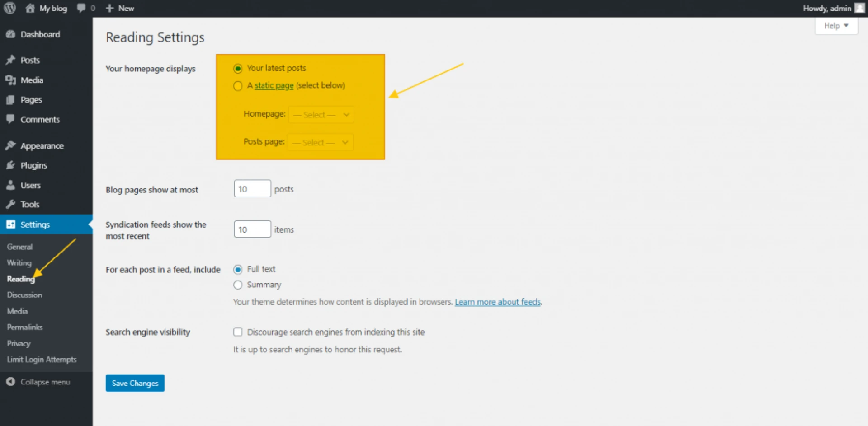Open Learn more about feeds link

(498, 302)
